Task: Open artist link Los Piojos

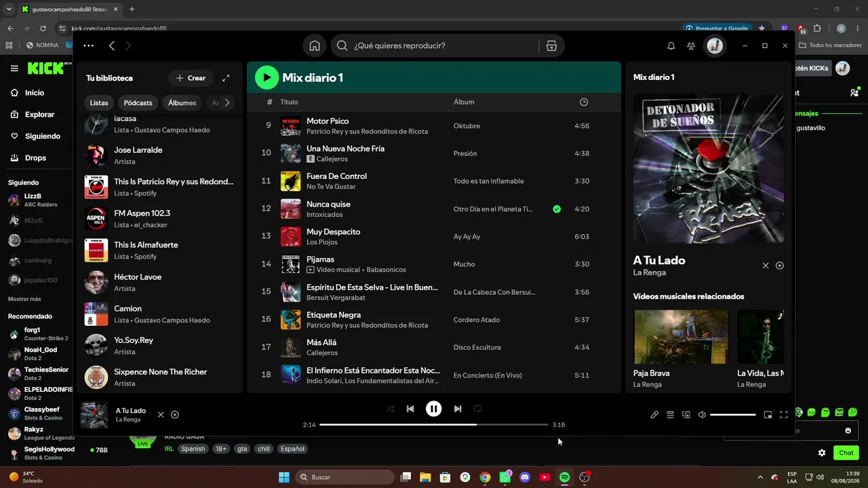Action: (322, 242)
